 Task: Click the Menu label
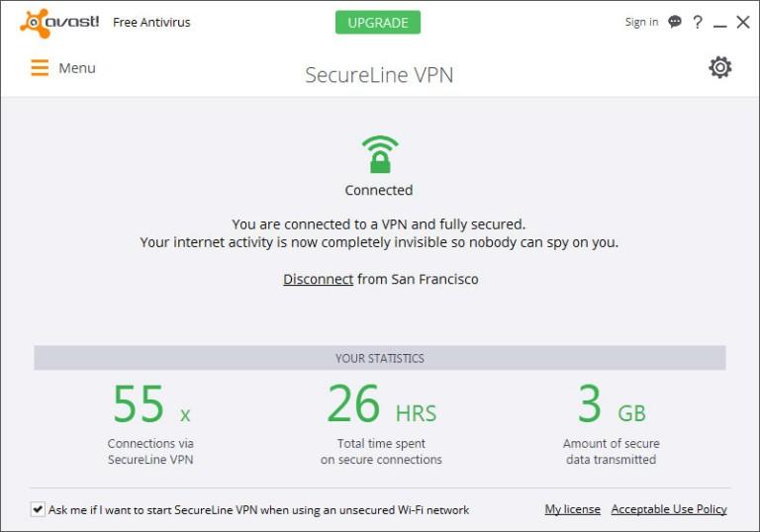coord(77,68)
